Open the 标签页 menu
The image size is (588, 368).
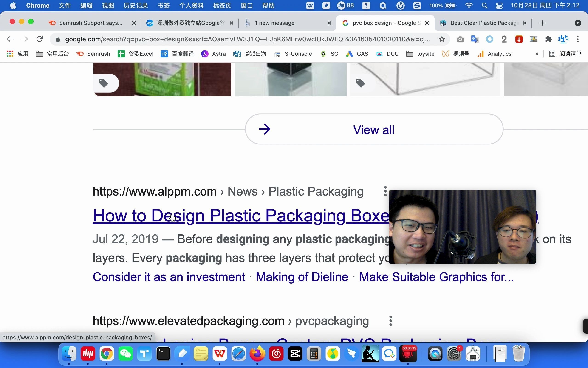[x=222, y=5]
